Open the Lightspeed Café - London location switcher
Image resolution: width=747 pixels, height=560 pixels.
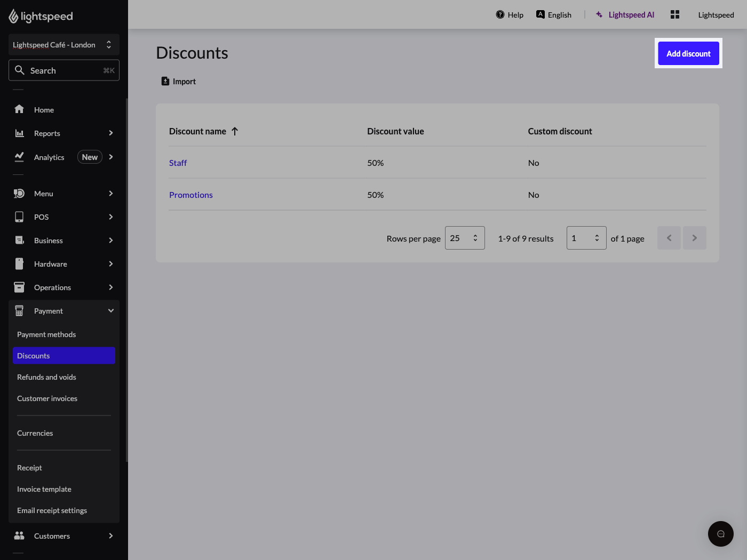63,45
